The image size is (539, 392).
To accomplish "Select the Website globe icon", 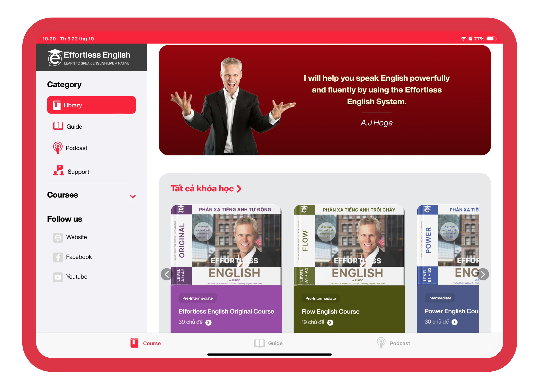I will 58,237.
